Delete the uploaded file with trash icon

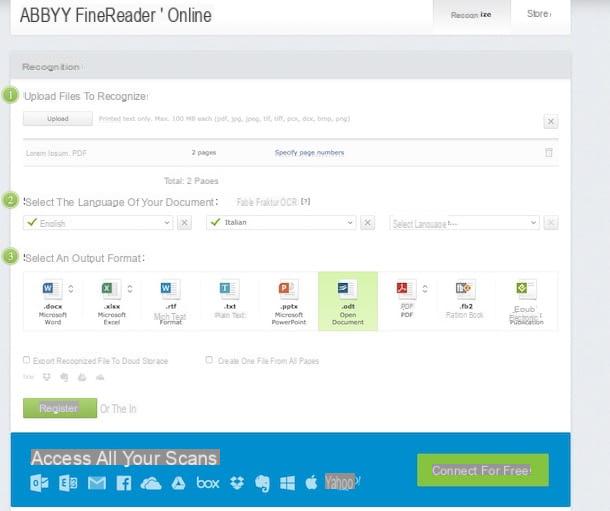549,152
